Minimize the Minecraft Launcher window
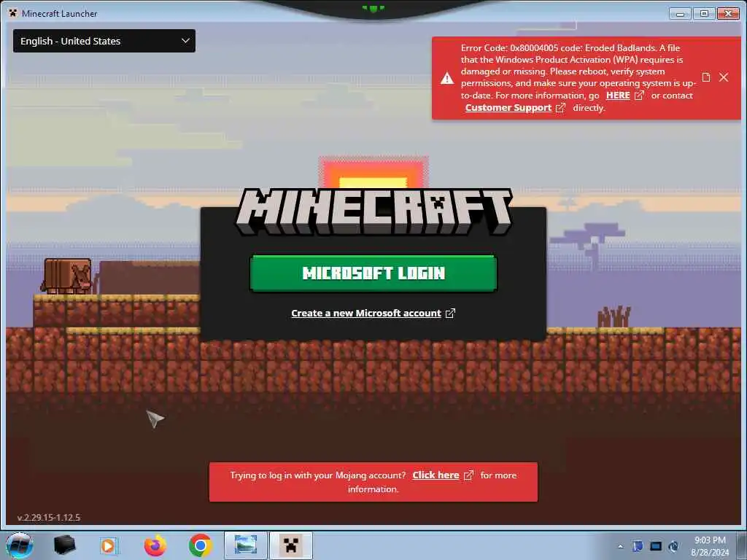 pyautogui.click(x=680, y=14)
